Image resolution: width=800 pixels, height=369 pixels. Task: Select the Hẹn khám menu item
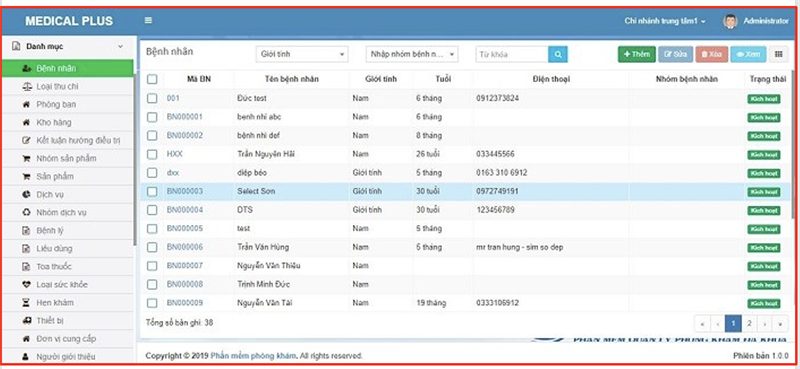(x=67, y=303)
